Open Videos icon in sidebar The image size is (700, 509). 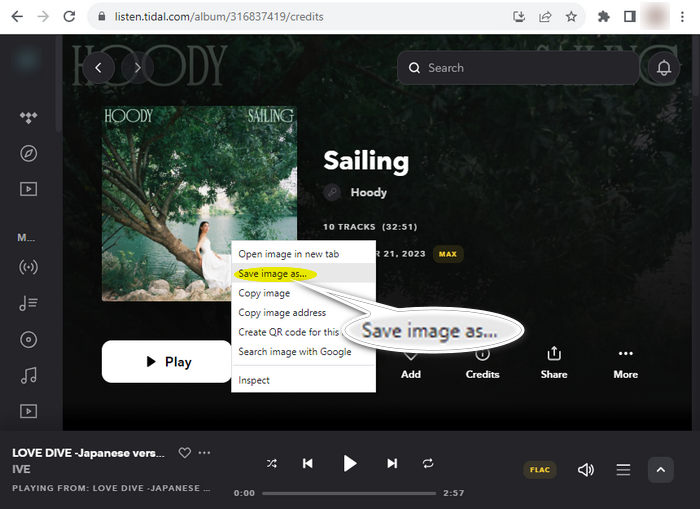click(x=29, y=189)
